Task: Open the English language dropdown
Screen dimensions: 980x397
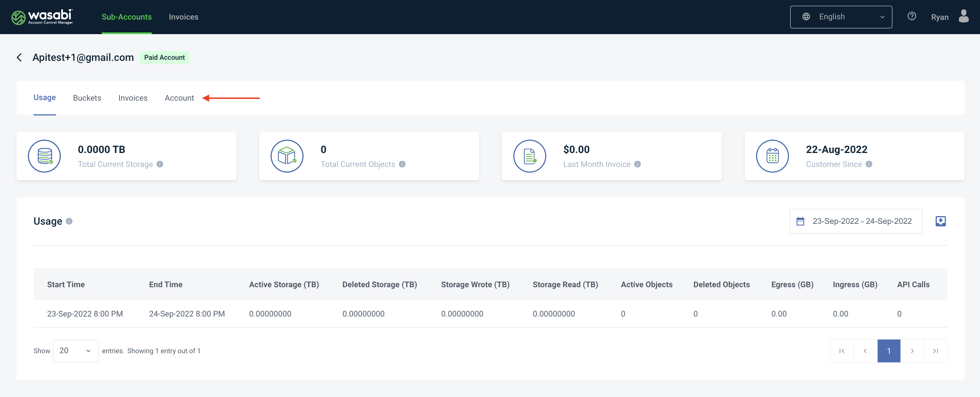Action: (x=841, y=17)
